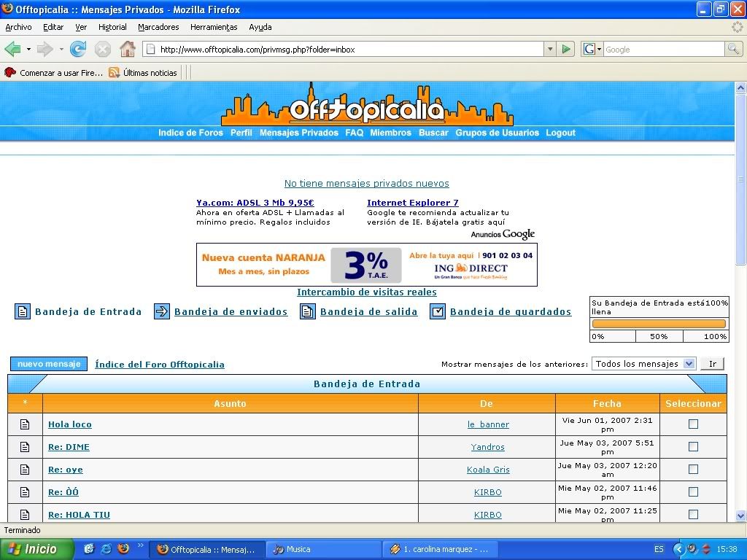Check the box for 'Re: oye' message

[693, 470]
